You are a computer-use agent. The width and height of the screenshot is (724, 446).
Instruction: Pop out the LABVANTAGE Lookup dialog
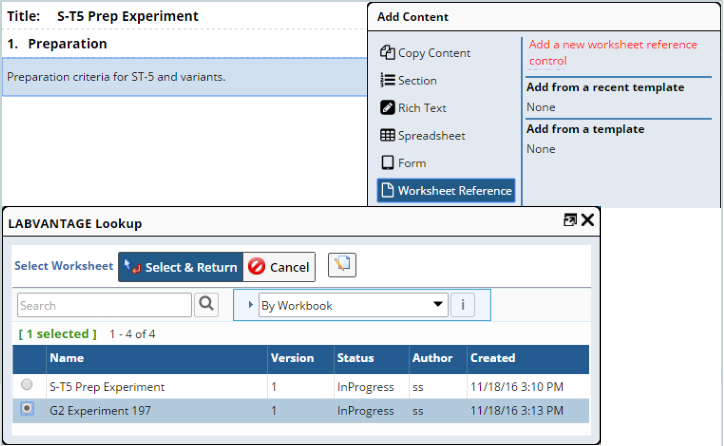570,220
